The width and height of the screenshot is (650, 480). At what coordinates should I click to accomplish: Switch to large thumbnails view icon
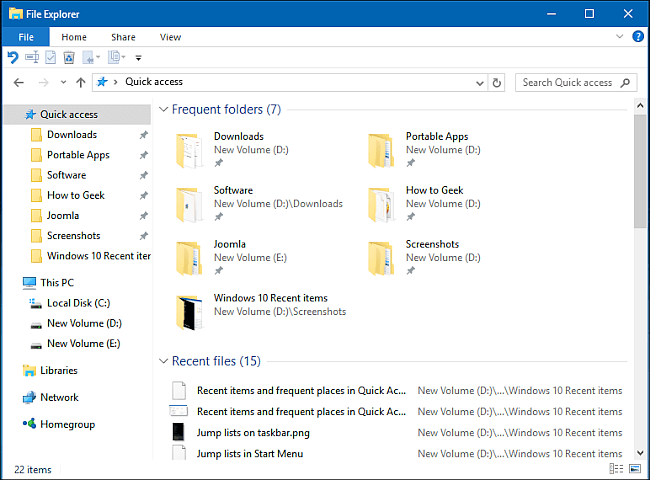pyautogui.click(x=635, y=469)
